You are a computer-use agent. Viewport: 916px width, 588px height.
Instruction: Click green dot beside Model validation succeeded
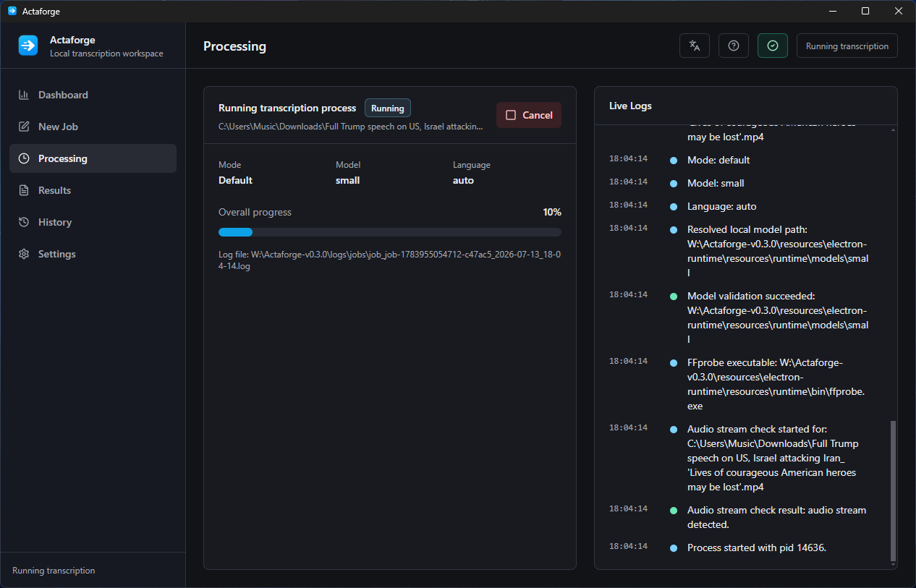674,296
